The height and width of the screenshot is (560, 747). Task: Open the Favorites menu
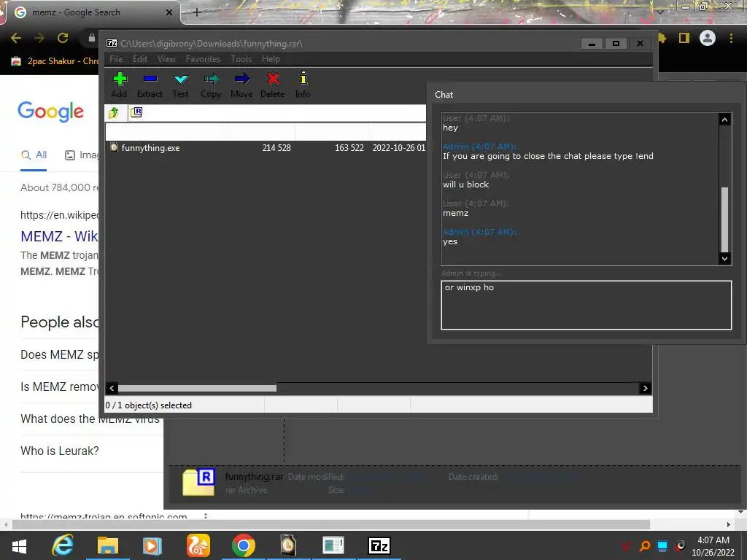pos(203,59)
